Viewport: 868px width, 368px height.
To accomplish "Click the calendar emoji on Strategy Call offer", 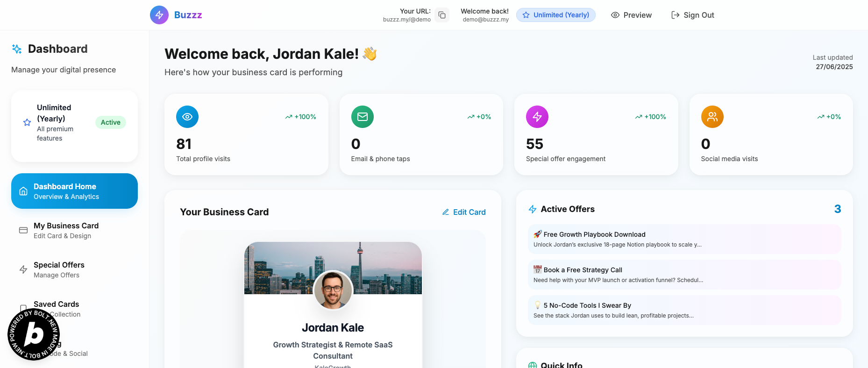I will 538,269.
